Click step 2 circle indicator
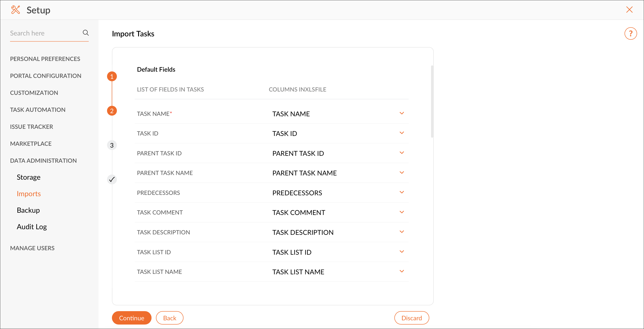This screenshot has height=329, width=644. click(112, 111)
